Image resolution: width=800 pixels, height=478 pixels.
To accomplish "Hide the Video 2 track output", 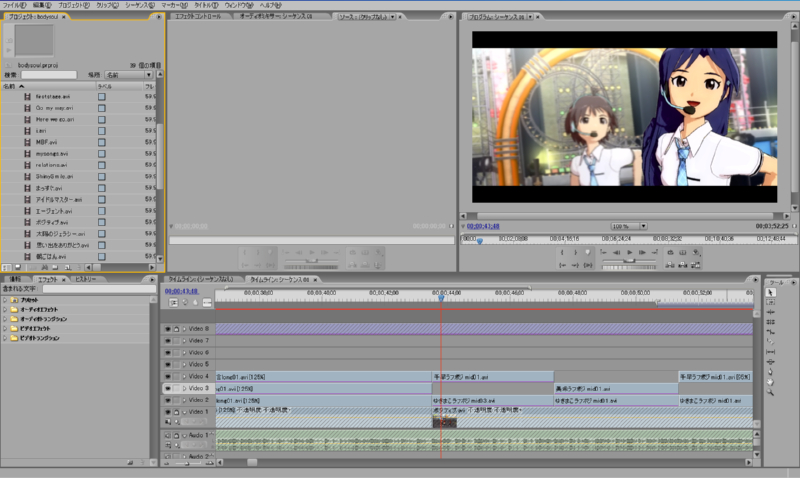I will [x=168, y=400].
